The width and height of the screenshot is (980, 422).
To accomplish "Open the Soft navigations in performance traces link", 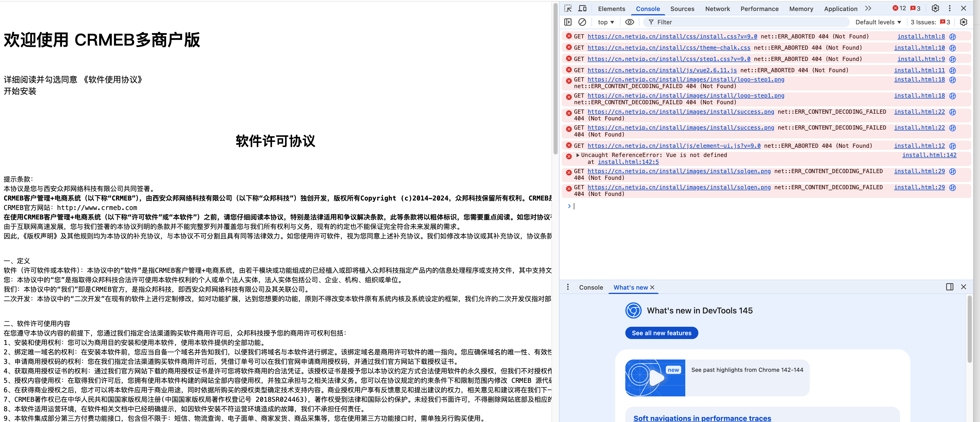I will click(x=702, y=418).
